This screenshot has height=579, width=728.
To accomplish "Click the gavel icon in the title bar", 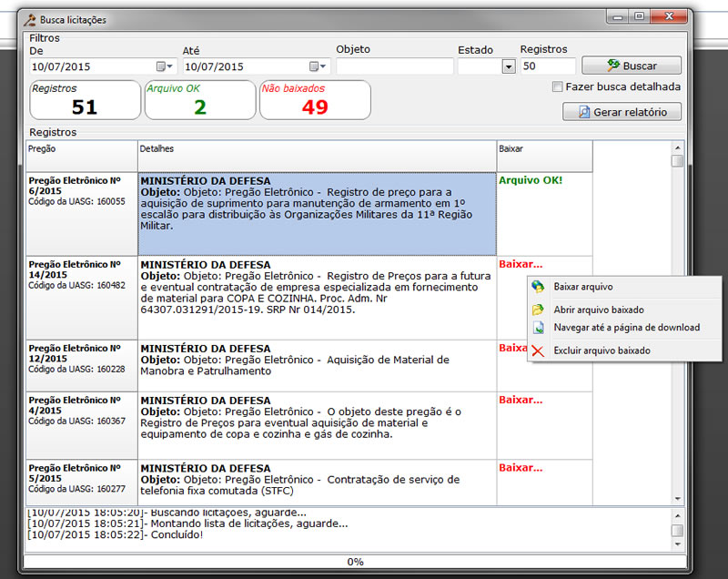I will (30, 19).
